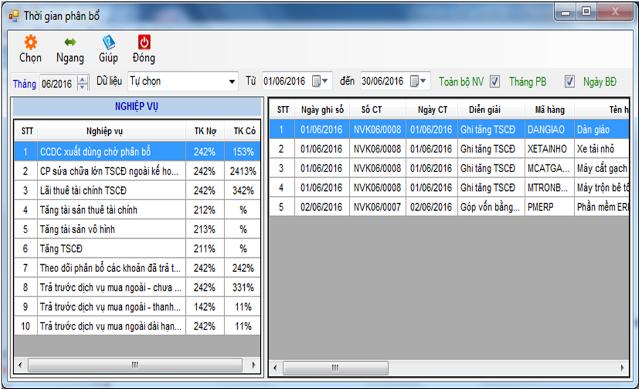Open the start date calendar picker icon
The width and height of the screenshot is (640, 390).
[320, 81]
